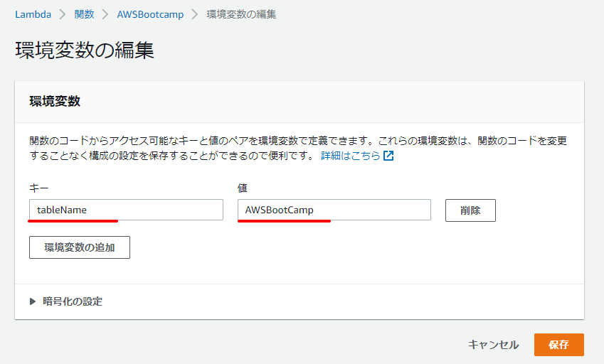Click the 値 column label
The width and height of the screenshot is (604, 364).
pos(243,188)
